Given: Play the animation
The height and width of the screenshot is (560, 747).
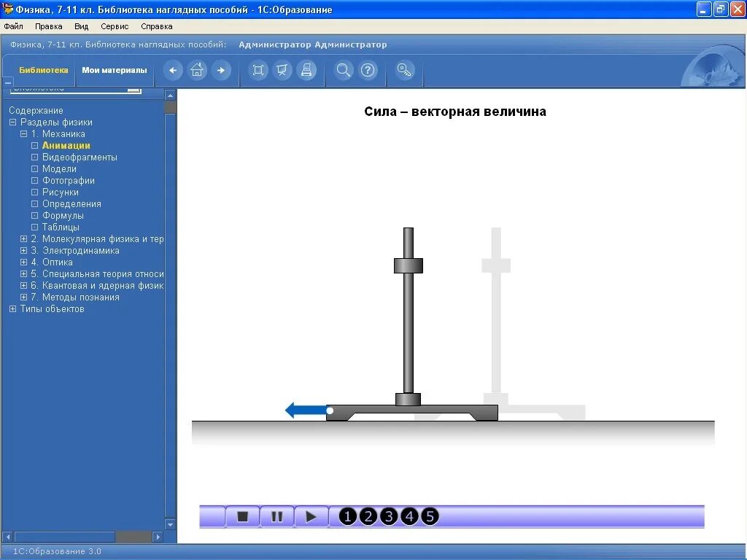Looking at the screenshot, I should [x=311, y=517].
